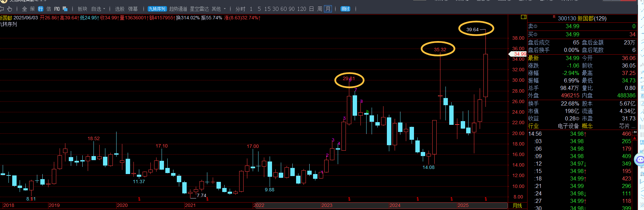Click the 7.74 low price label
644x210 pixels.
pyautogui.click(x=202, y=195)
